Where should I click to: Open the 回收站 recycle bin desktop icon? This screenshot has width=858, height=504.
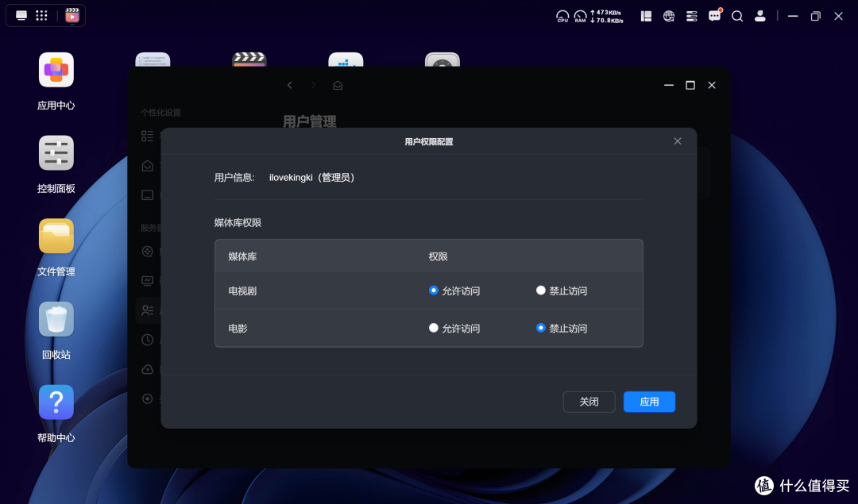[x=56, y=319]
